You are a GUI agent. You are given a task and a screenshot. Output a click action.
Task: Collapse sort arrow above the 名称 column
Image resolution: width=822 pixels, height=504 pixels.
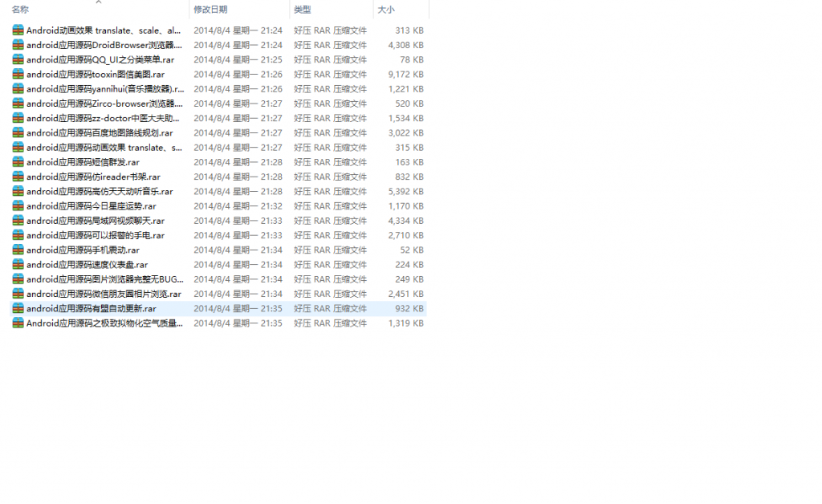(99, 2)
